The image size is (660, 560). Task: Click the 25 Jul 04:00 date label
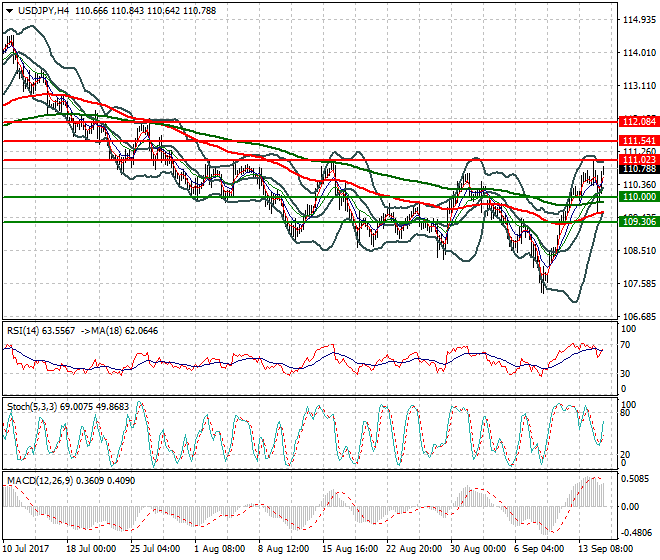tap(155, 549)
